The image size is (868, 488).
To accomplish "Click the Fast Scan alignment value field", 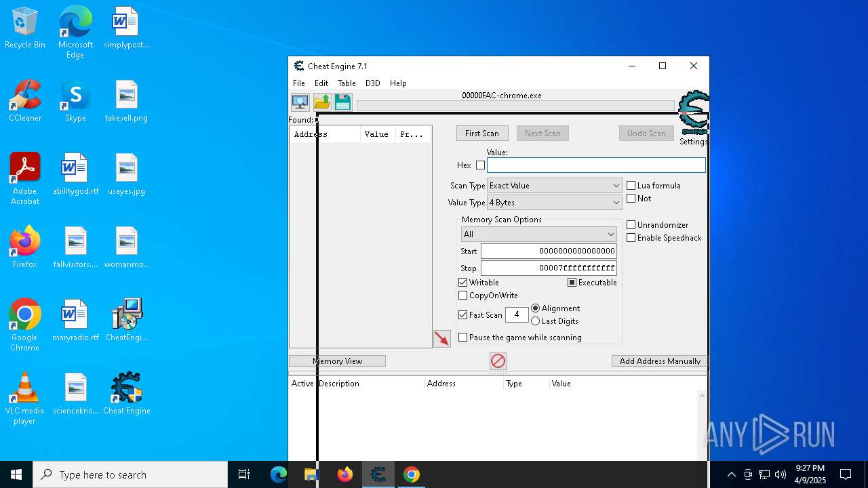I will coord(517,315).
